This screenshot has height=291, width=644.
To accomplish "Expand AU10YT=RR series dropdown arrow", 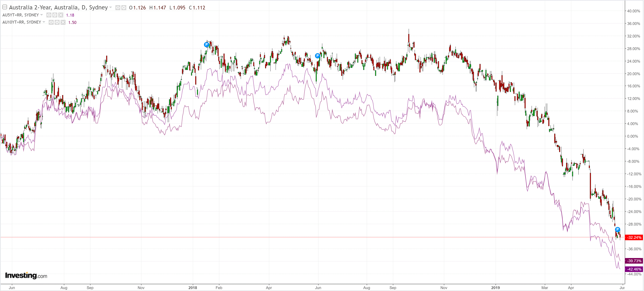I will pyautogui.click(x=44, y=22).
